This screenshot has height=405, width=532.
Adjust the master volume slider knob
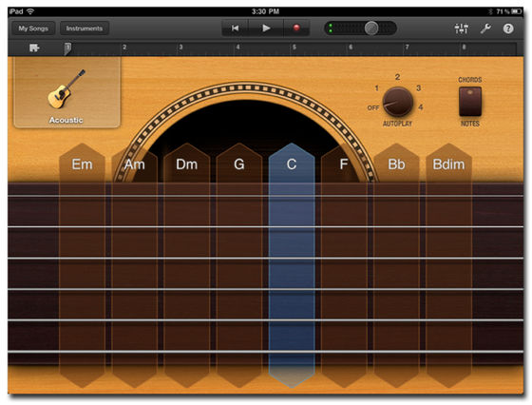pos(371,29)
